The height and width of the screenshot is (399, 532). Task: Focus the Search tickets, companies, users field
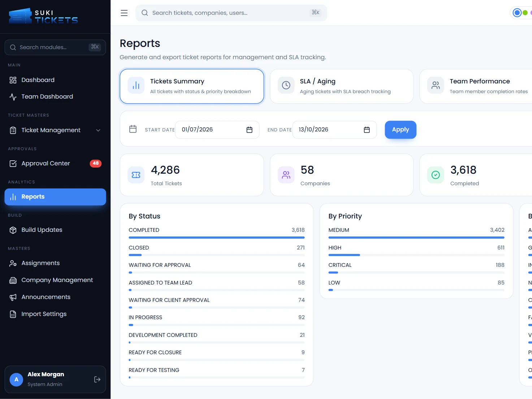pyautogui.click(x=231, y=13)
